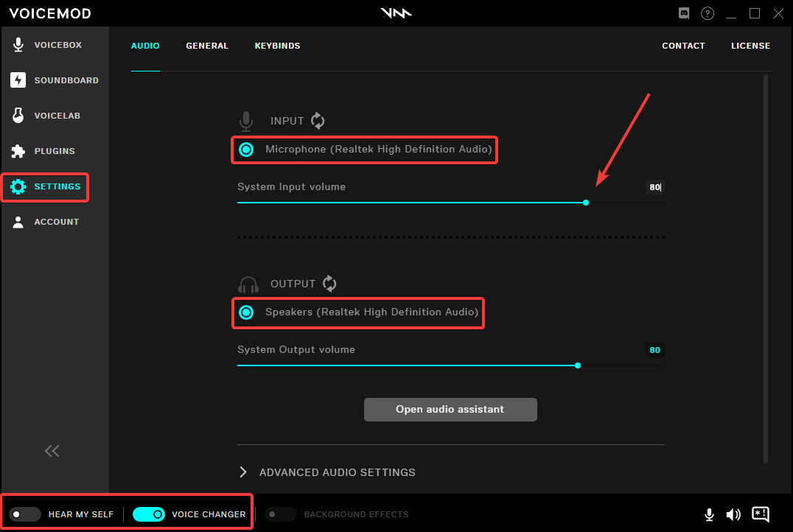Open the Plugins section
793x532 pixels.
click(x=55, y=151)
